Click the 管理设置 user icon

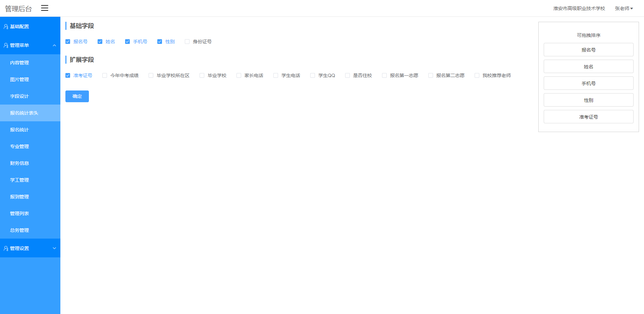(6, 248)
